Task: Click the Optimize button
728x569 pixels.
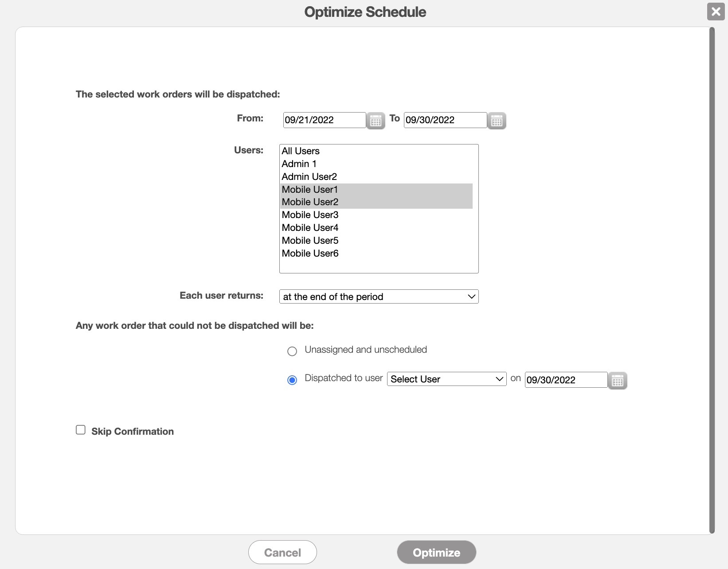Action: [436, 552]
